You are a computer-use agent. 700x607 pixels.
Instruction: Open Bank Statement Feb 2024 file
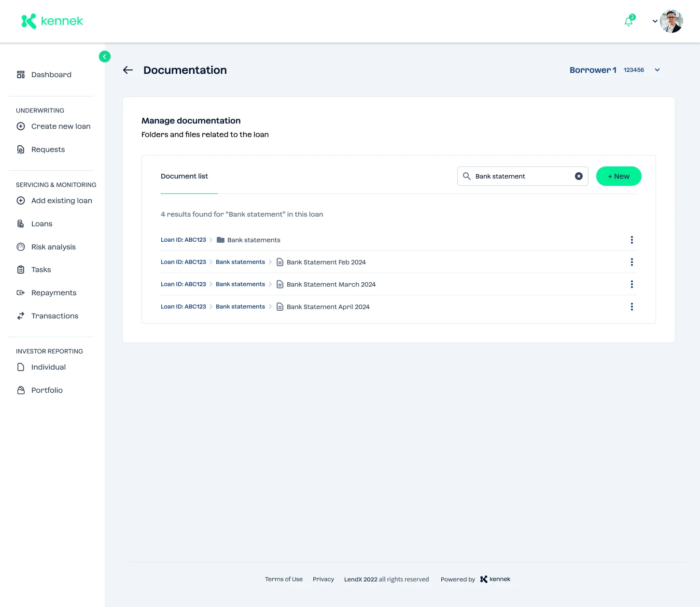(x=321, y=262)
